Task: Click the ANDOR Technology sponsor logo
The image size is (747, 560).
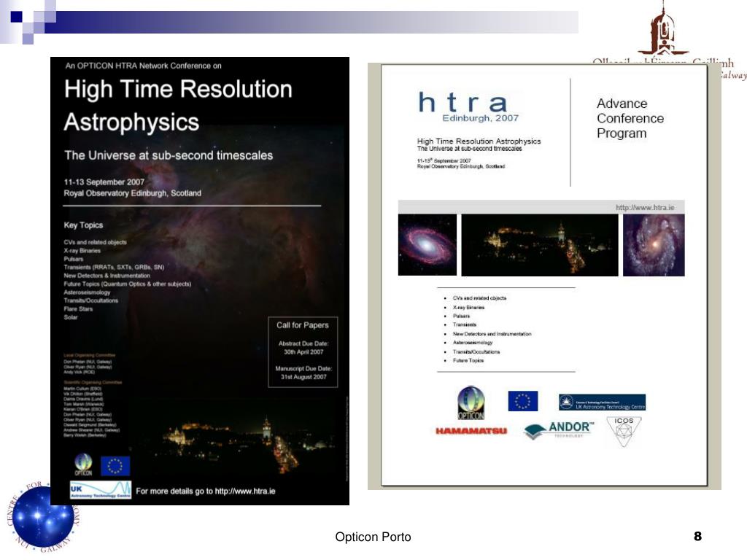Action: pos(559,430)
